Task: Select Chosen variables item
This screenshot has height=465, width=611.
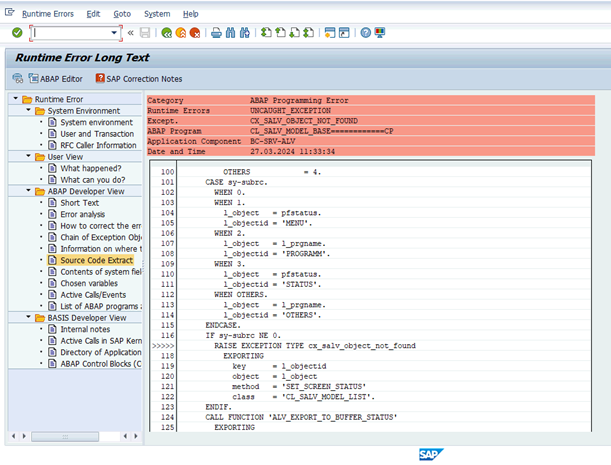Action: (x=89, y=283)
